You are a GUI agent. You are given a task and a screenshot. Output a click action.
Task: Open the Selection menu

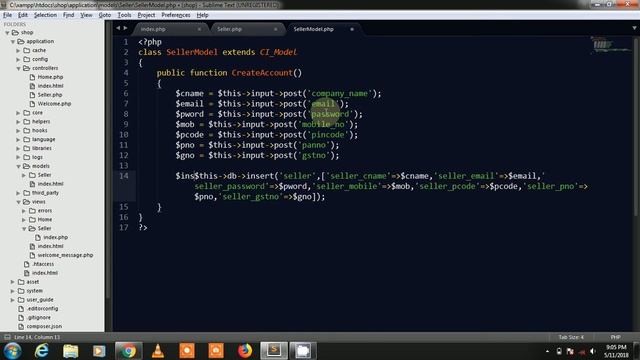(x=45, y=15)
